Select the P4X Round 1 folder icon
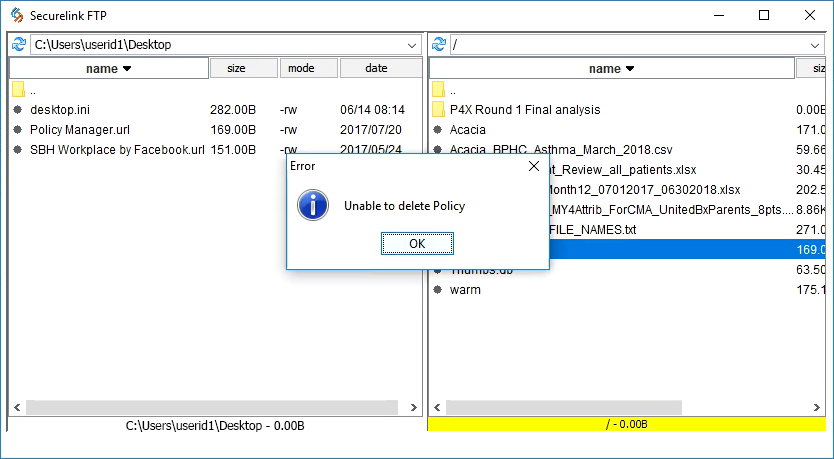The width and height of the screenshot is (834, 459). (438, 110)
